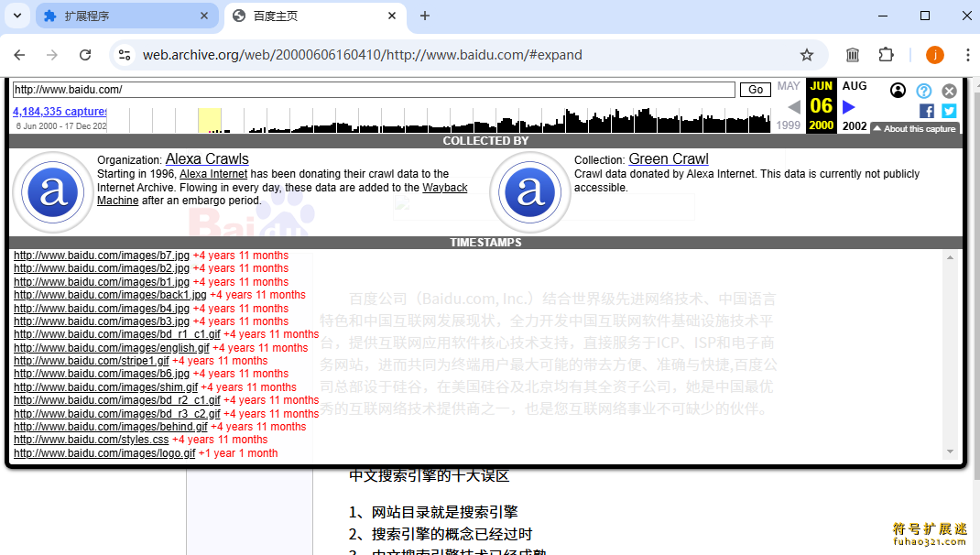The height and width of the screenshot is (555, 980).
Task: Open the images/bd_r2_c1.gif link
Action: pyautogui.click(x=117, y=400)
